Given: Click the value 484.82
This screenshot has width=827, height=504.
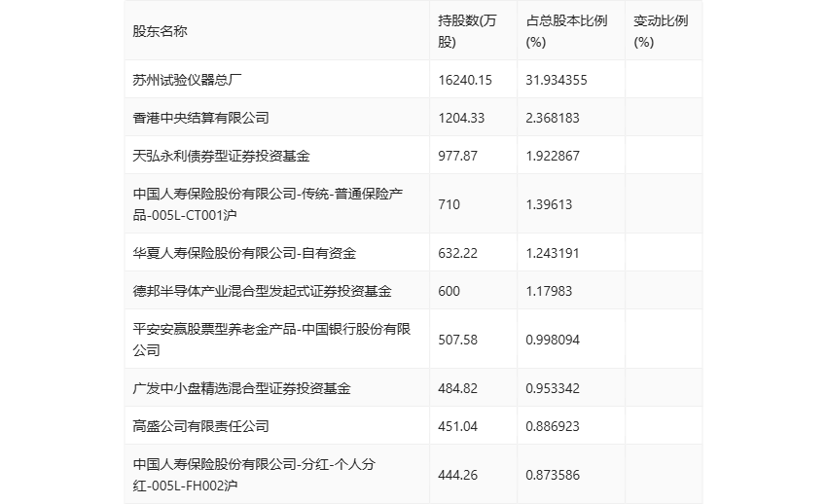Looking at the screenshot, I should pyautogui.click(x=457, y=388).
